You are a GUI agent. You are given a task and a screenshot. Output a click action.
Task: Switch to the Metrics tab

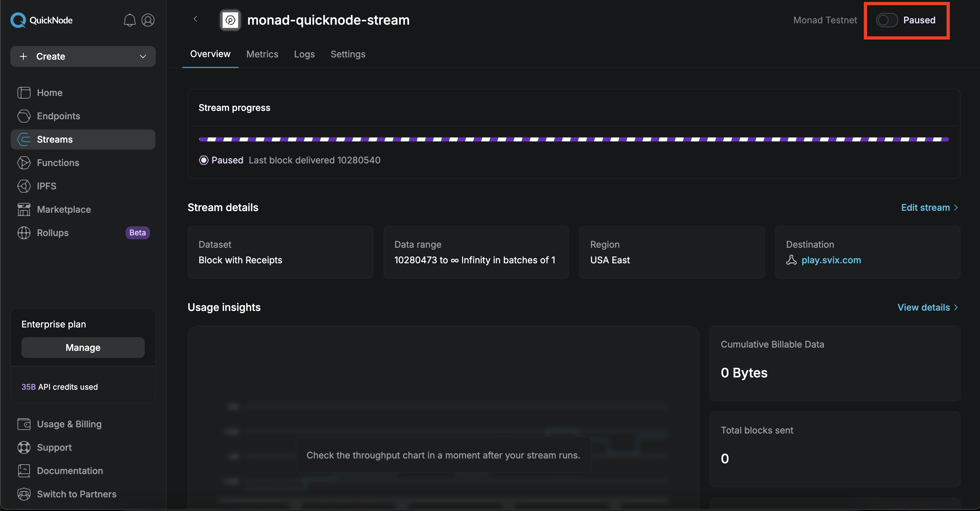point(262,54)
